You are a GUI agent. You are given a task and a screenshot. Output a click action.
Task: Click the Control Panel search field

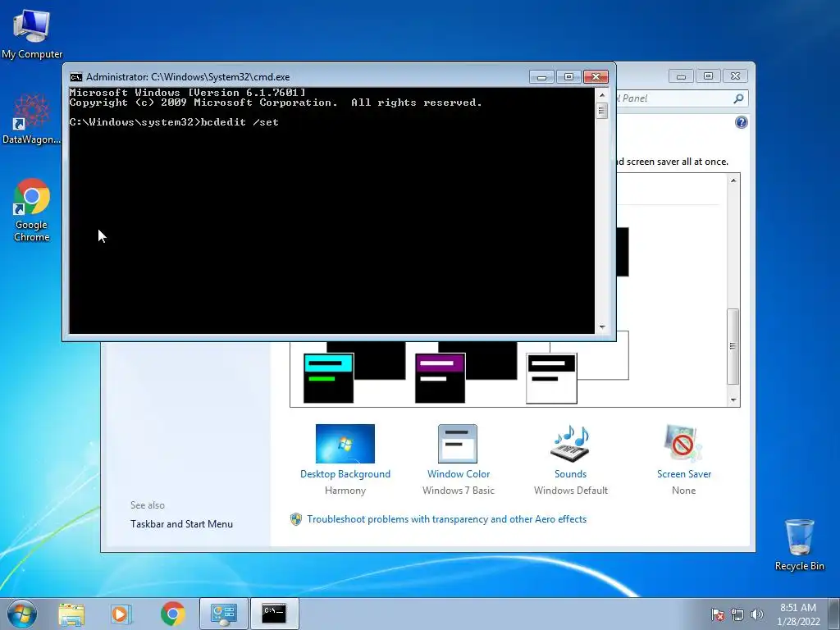(x=675, y=98)
